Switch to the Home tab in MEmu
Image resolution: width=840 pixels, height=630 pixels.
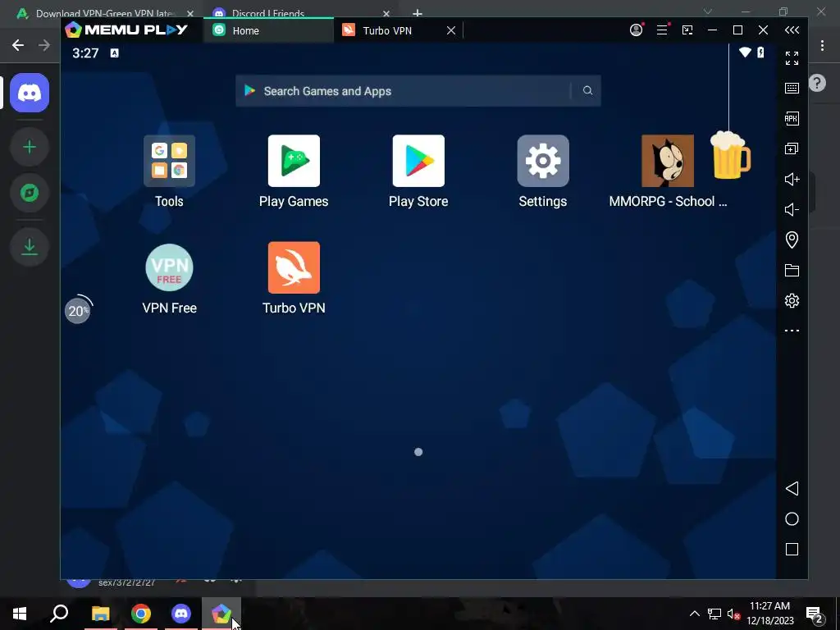pyautogui.click(x=268, y=30)
